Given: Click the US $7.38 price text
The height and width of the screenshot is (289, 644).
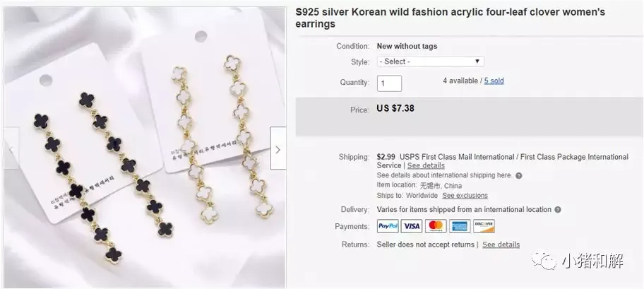Looking at the screenshot, I should pyautogui.click(x=395, y=109).
